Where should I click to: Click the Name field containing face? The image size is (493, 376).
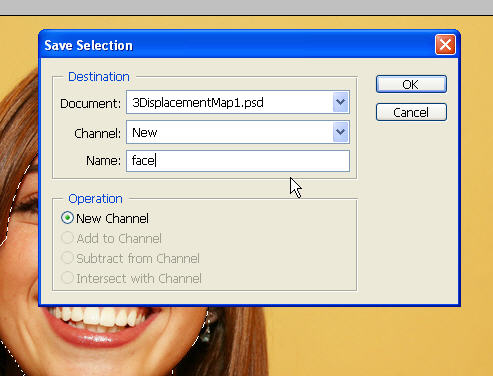(238, 161)
